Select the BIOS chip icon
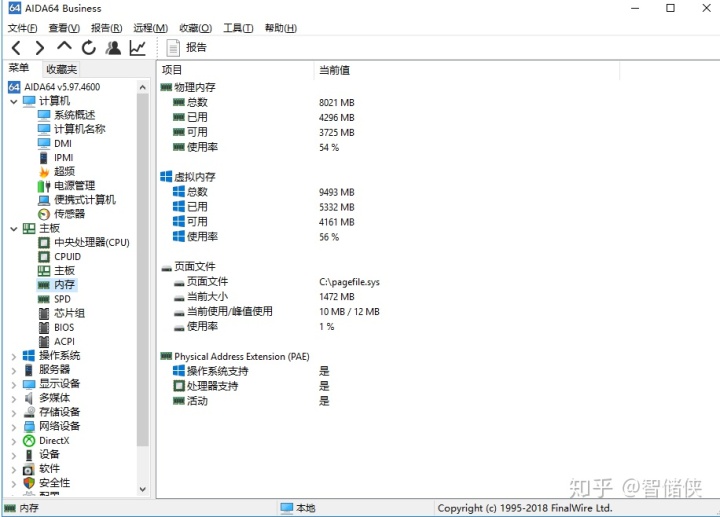Image resolution: width=720 pixels, height=517 pixels. tap(44, 328)
